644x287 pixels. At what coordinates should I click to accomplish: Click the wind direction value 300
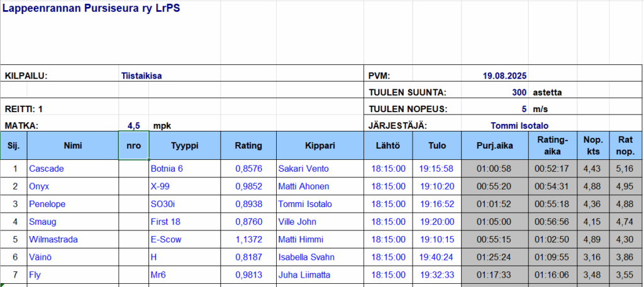click(519, 93)
